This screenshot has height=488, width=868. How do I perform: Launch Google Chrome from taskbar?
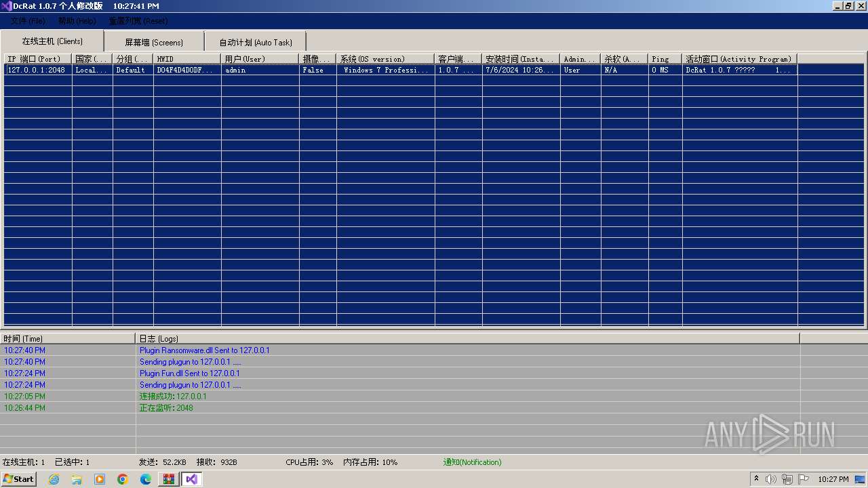click(123, 479)
